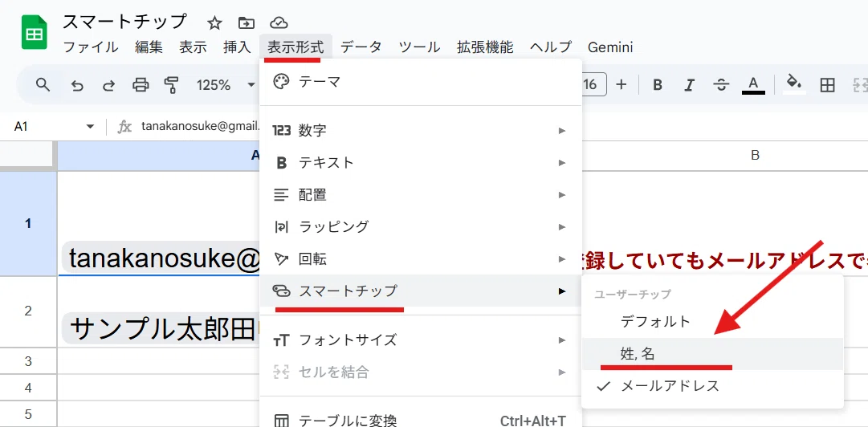Select row 4 header

(28, 388)
